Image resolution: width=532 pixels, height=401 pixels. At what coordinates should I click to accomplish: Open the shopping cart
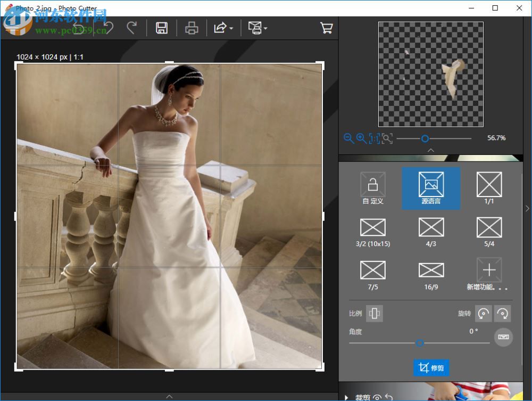tap(326, 28)
